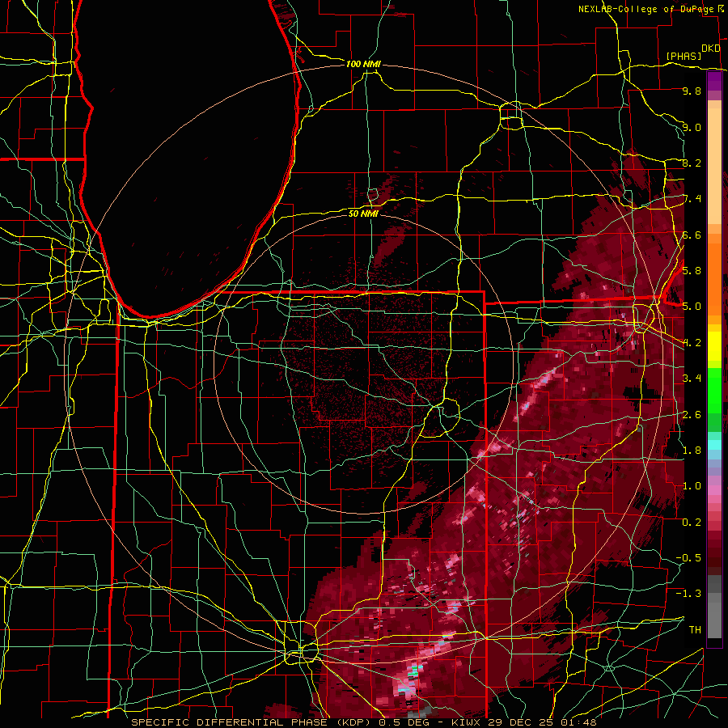Click the 2.6 scale value
The image size is (728, 728).
point(692,415)
